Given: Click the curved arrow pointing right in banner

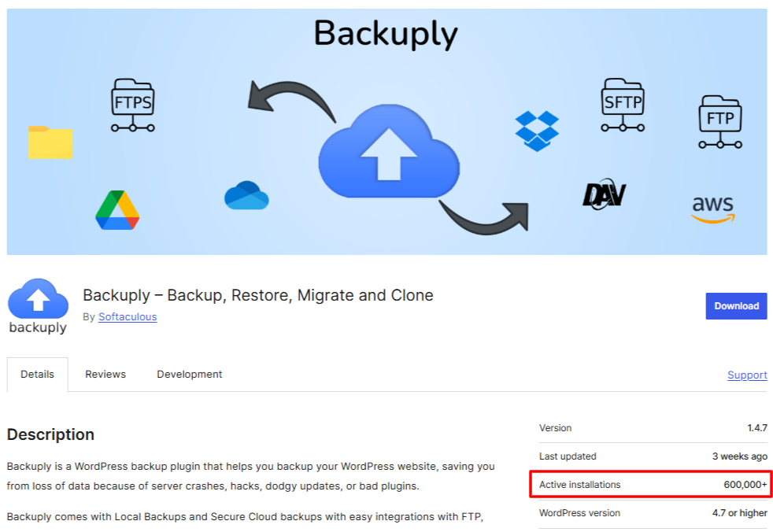Looking at the screenshot, I should [x=484, y=217].
